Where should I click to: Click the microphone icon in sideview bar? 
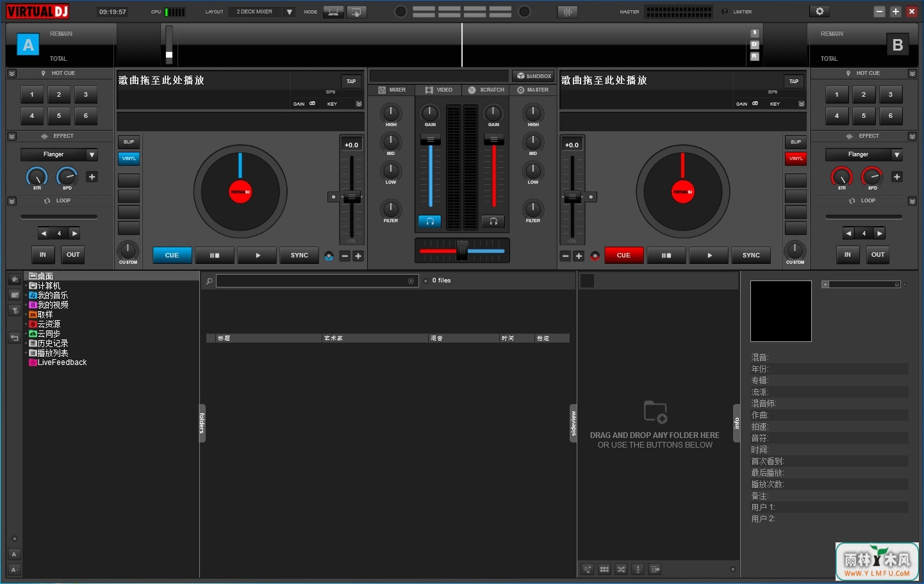[638, 569]
